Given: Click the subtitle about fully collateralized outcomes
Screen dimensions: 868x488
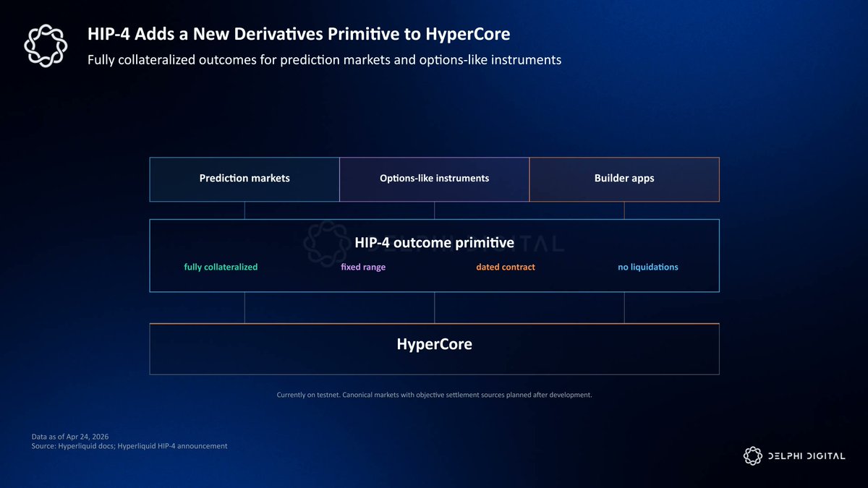Looking at the screenshot, I should point(324,60).
